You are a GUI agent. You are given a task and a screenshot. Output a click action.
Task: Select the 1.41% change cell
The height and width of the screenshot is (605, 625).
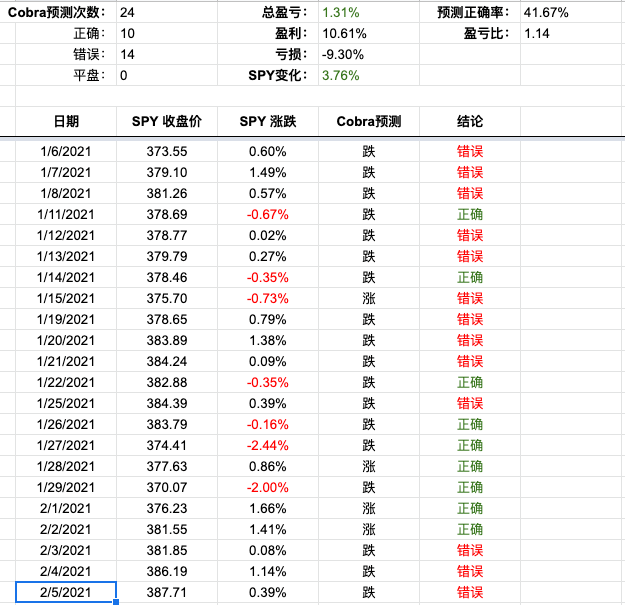[267, 529]
